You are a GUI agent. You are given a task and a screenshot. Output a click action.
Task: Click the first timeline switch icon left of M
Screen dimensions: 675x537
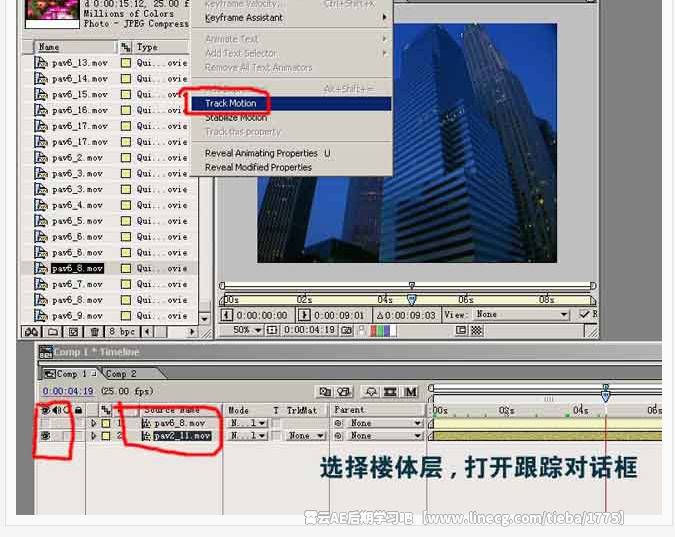(x=325, y=392)
